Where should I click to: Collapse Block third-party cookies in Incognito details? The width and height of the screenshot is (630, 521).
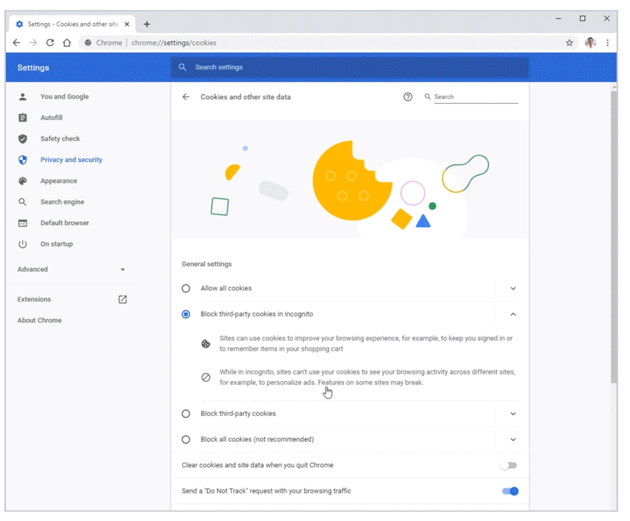pos(513,314)
